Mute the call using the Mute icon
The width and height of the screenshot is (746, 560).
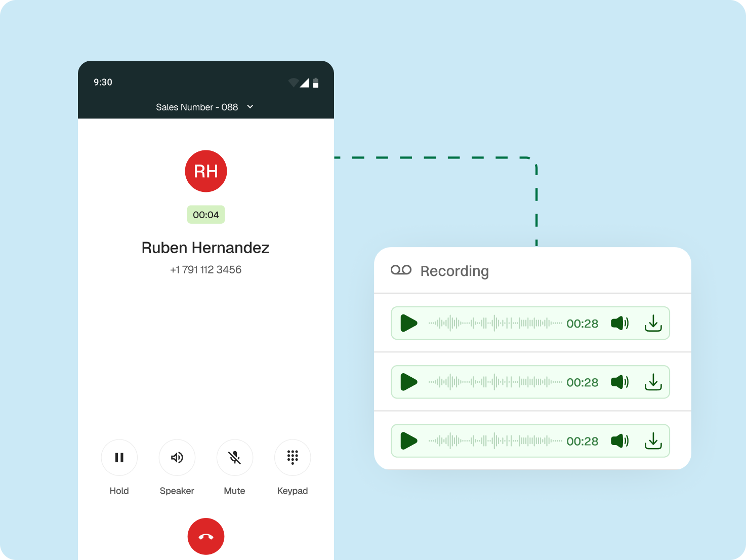point(234,457)
